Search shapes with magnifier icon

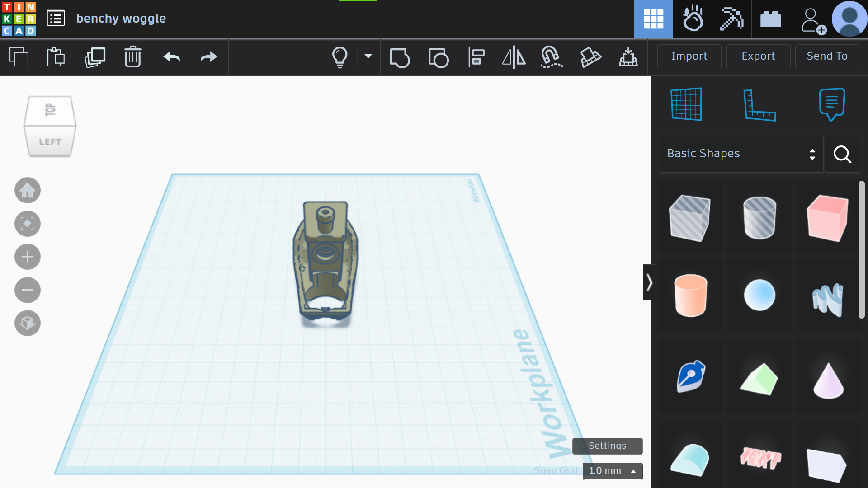pos(842,154)
